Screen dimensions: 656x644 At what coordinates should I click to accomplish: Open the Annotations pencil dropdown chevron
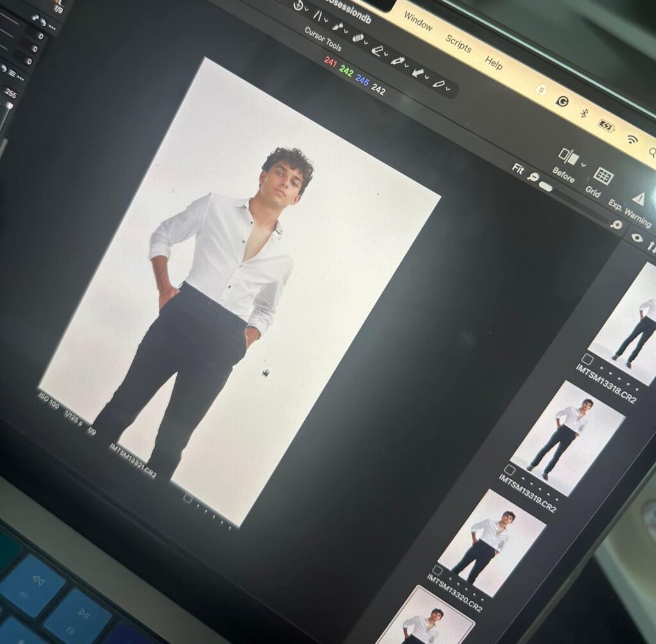448,88
